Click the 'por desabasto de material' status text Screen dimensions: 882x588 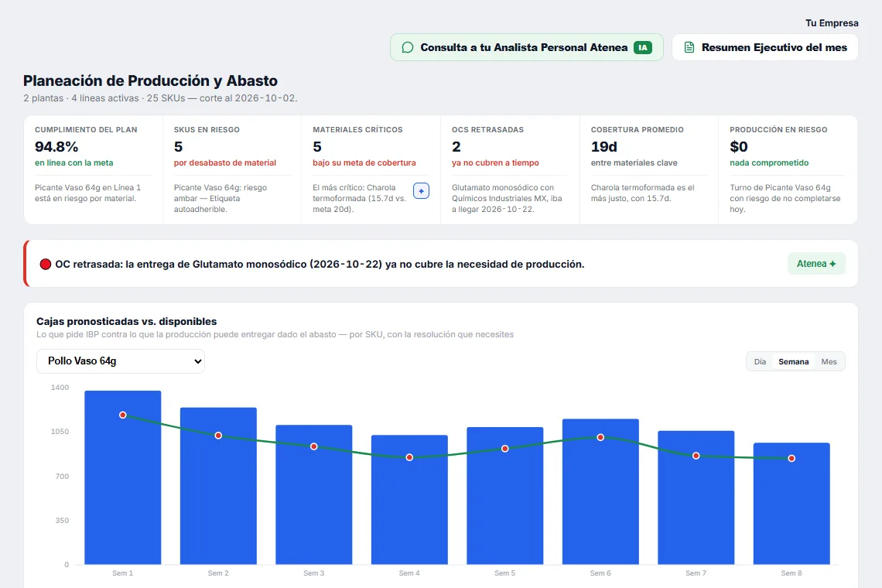(x=225, y=162)
